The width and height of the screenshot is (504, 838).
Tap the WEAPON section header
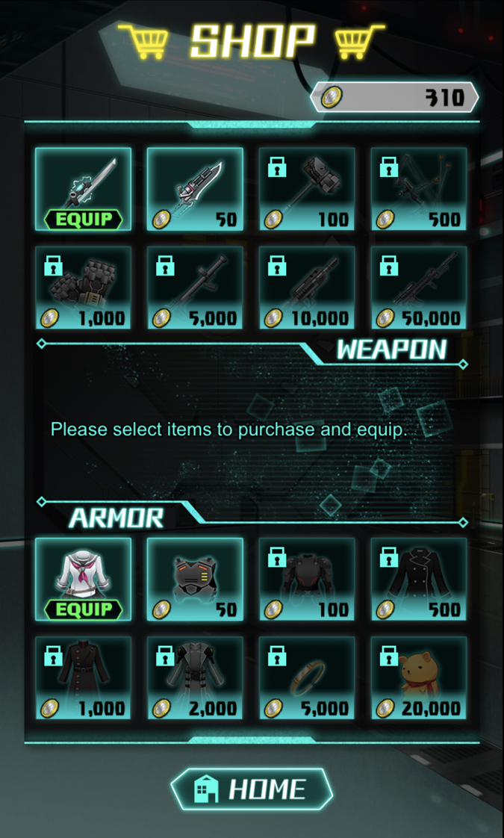391,350
